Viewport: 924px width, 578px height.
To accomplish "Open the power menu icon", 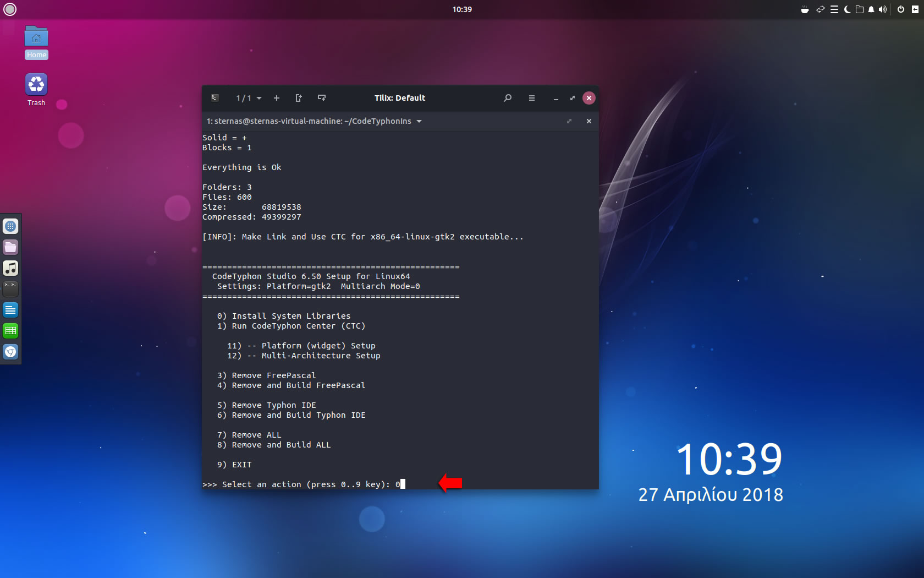I will (901, 9).
